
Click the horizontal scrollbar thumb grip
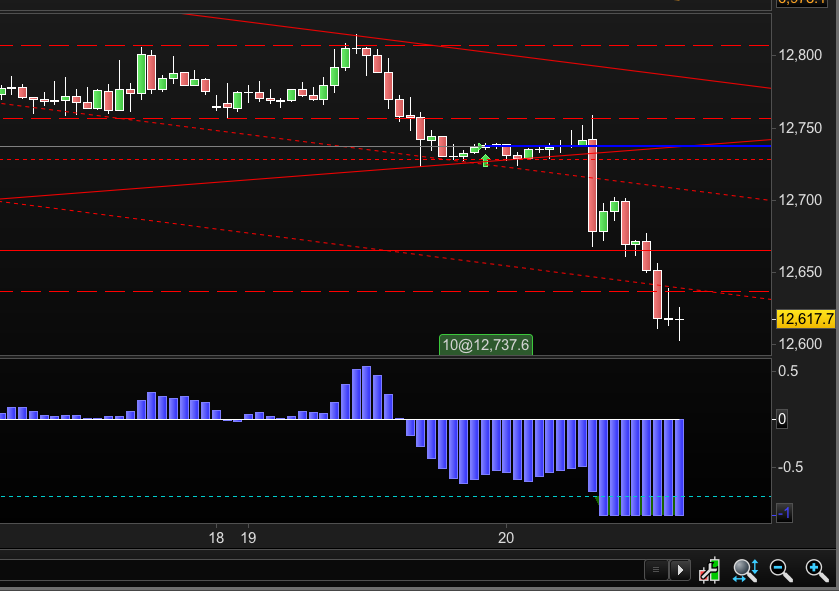point(656,570)
